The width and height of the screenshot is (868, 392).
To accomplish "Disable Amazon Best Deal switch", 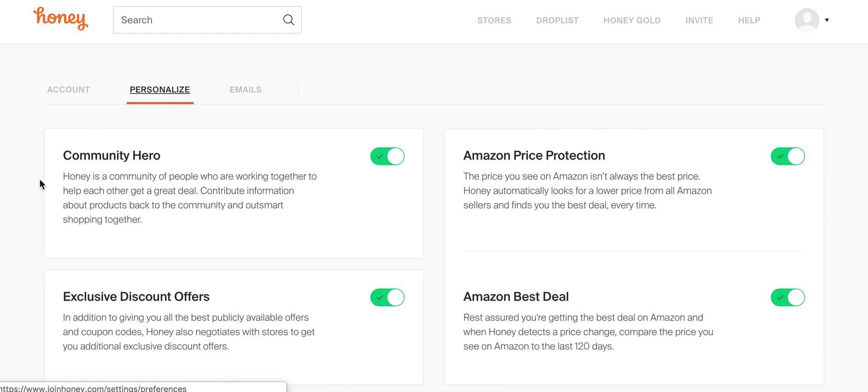I will 788,297.
